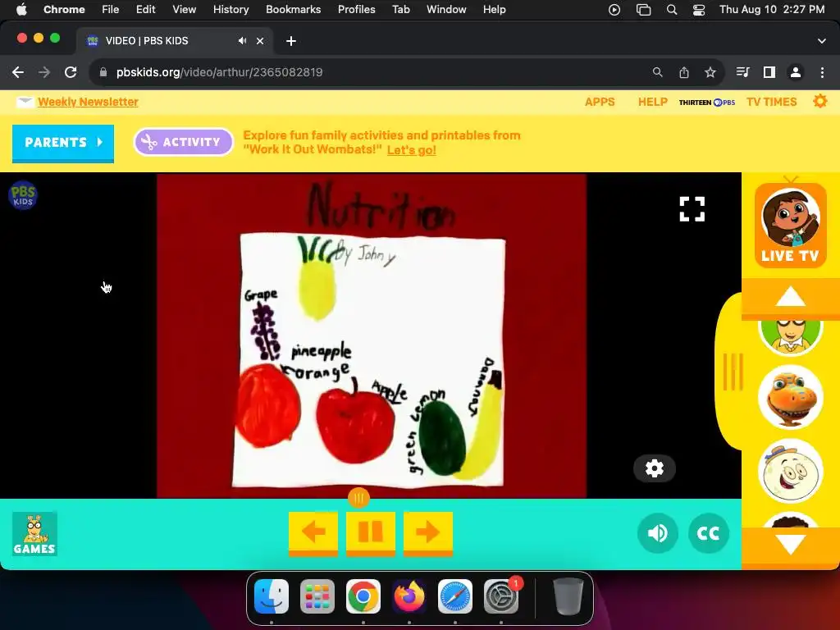Toggle the Chrome side panel
This screenshot has height=630, width=840.
point(769,72)
